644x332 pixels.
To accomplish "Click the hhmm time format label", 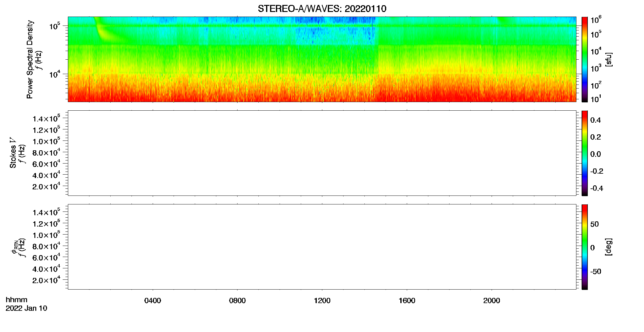I will click(x=17, y=300).
